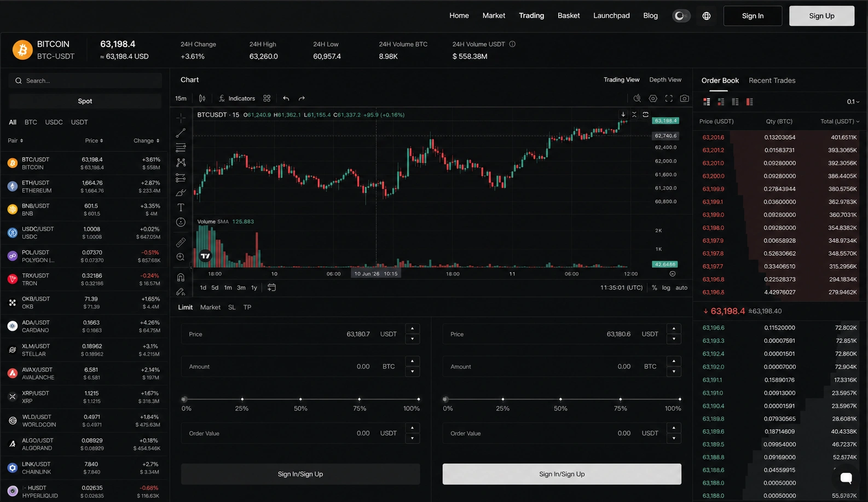This screenshot has height=502, width=868.
Task: Open the Indicators menu
Action: [x=237, y=99]
